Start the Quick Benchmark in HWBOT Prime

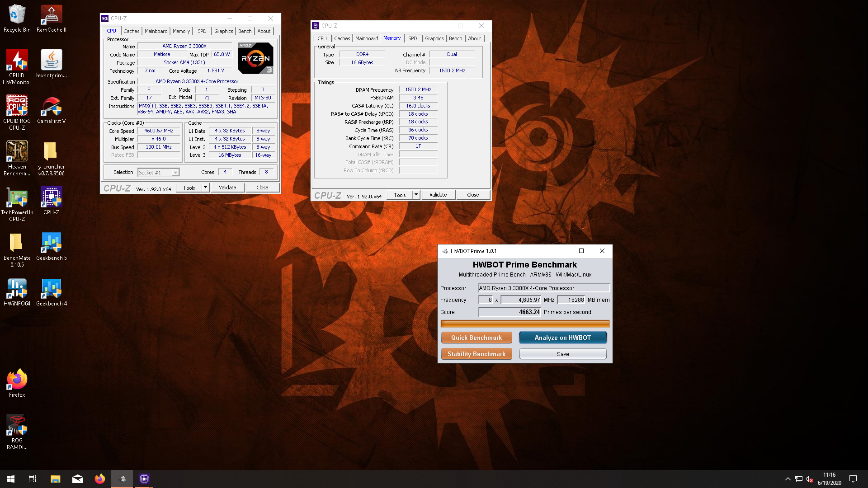[476, 338]
